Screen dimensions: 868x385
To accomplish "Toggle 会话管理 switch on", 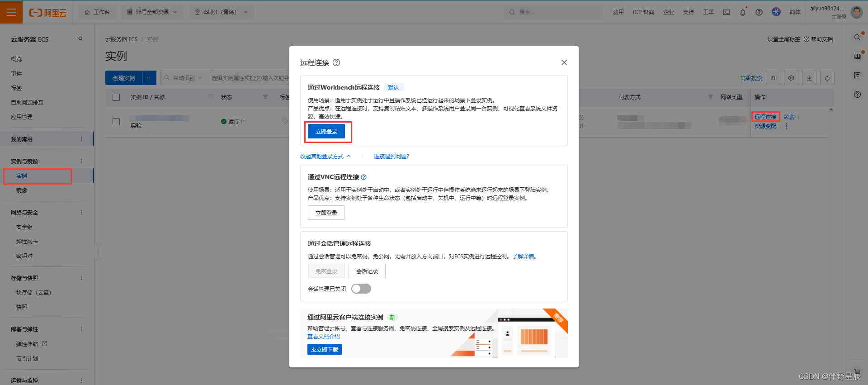I will click(361, 289).
